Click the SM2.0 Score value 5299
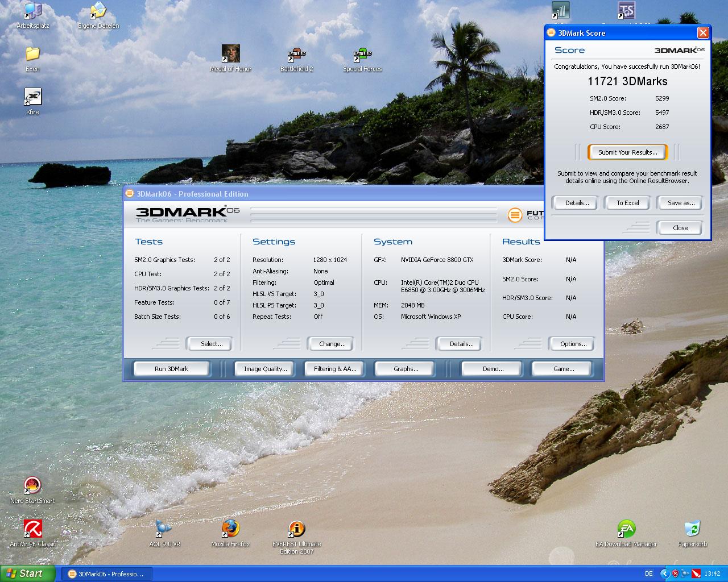Image resolution: width=728 pixels, height=582 pixels. point(662,98)
